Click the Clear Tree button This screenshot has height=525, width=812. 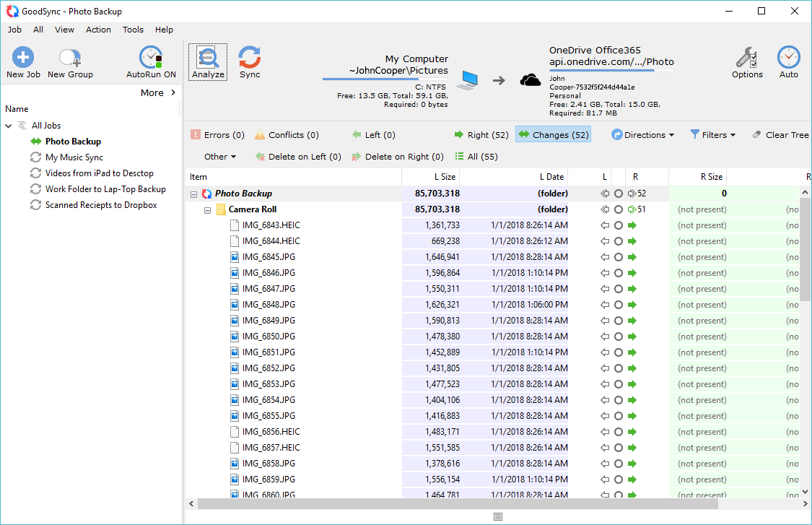(x=780, y=135)
